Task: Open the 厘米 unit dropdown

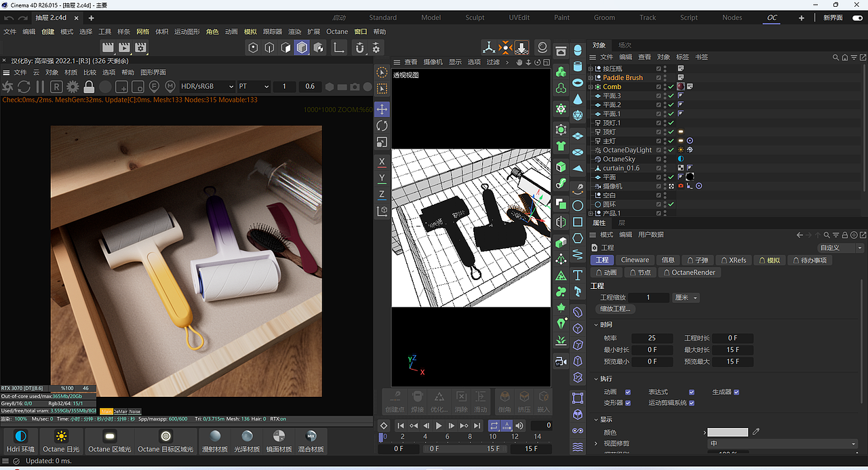Action: coord(686,298)
